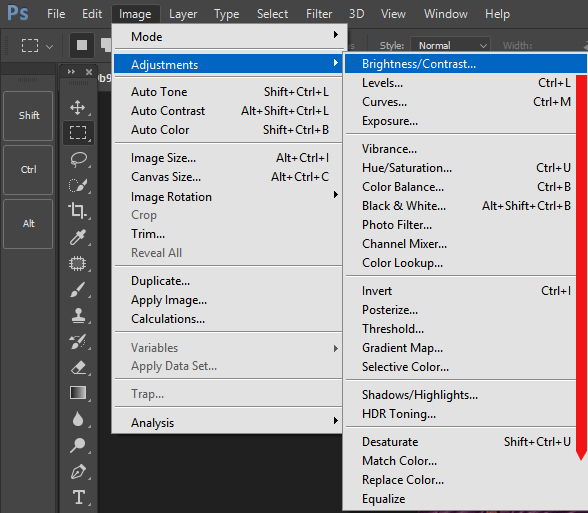Click the New Selection mode icon
This screenshot has width=588, height=513.
[x=82, y=45]
